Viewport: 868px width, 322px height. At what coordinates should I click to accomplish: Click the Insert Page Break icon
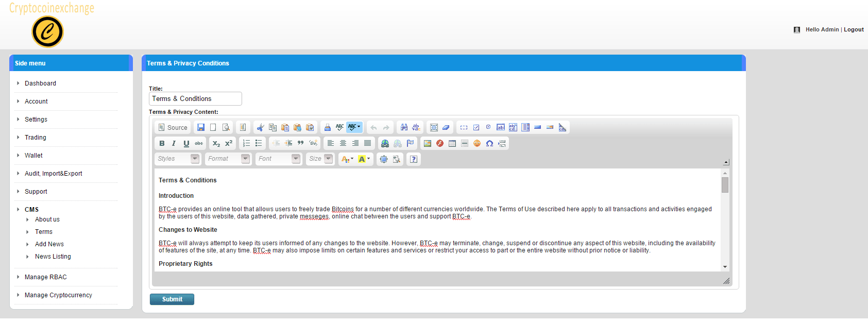502,143
